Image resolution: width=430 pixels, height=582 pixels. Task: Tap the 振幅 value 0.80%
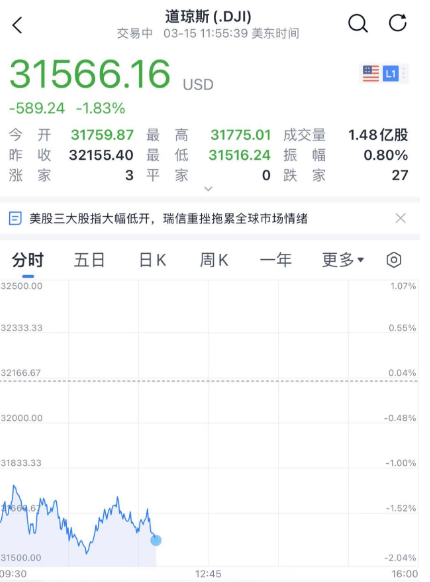tap(386, 155)
